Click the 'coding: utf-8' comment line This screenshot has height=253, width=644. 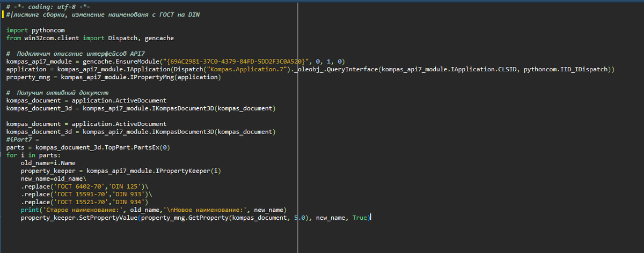48,7
